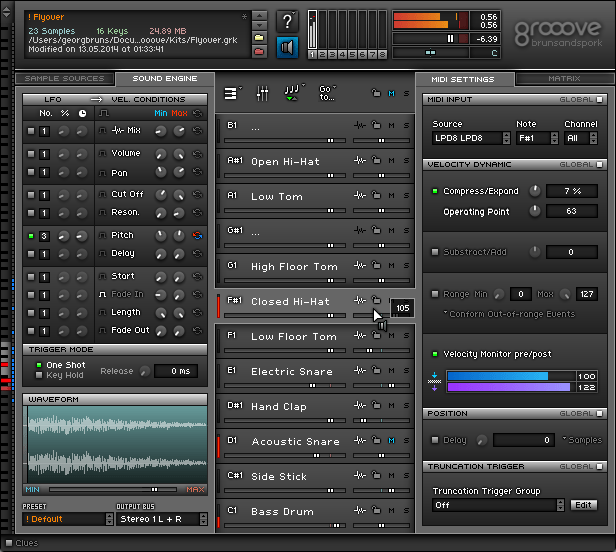Select the Key Hold trigger mode

click(x=39, y=375)
